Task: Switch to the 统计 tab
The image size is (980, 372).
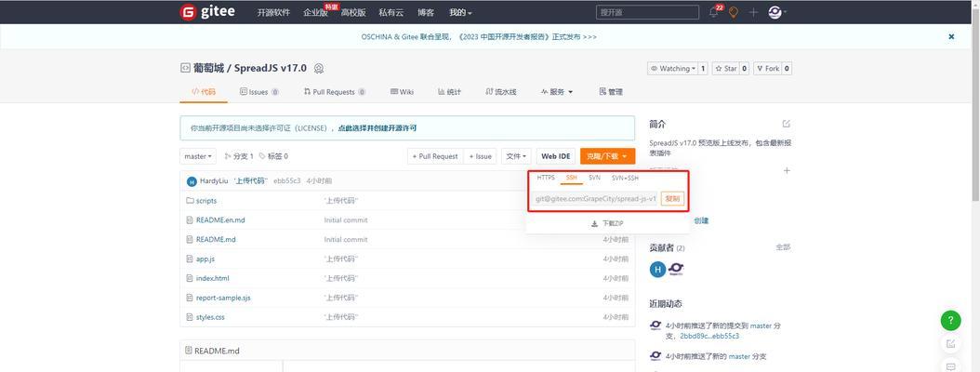Action: pyautogui.click(x=449, y=92)
